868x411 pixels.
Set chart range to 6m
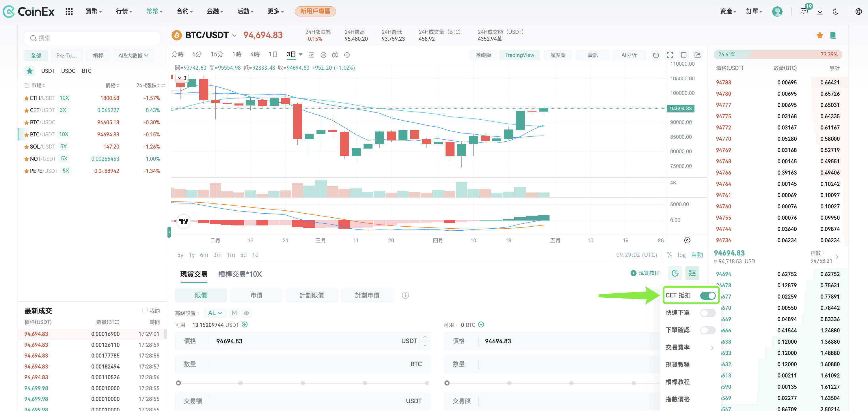click(204, 255)
